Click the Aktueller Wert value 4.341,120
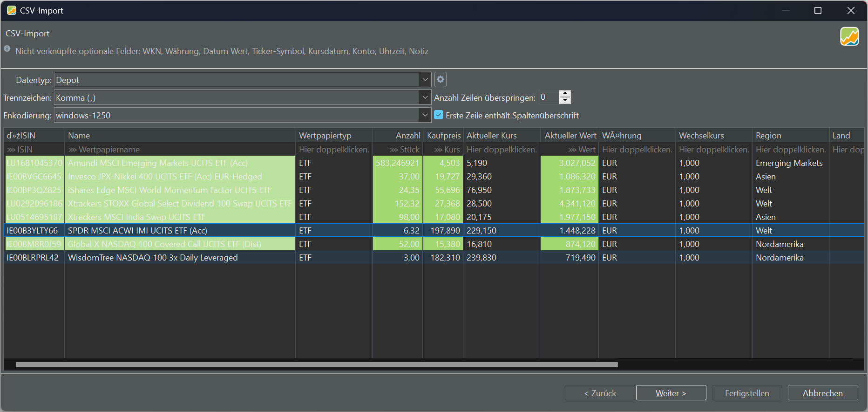The width and height of the screenshot is (868, 412). click(570, 203)
